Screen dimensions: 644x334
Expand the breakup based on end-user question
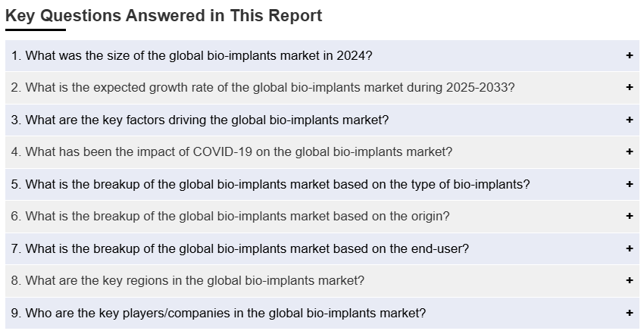[239, 248]
